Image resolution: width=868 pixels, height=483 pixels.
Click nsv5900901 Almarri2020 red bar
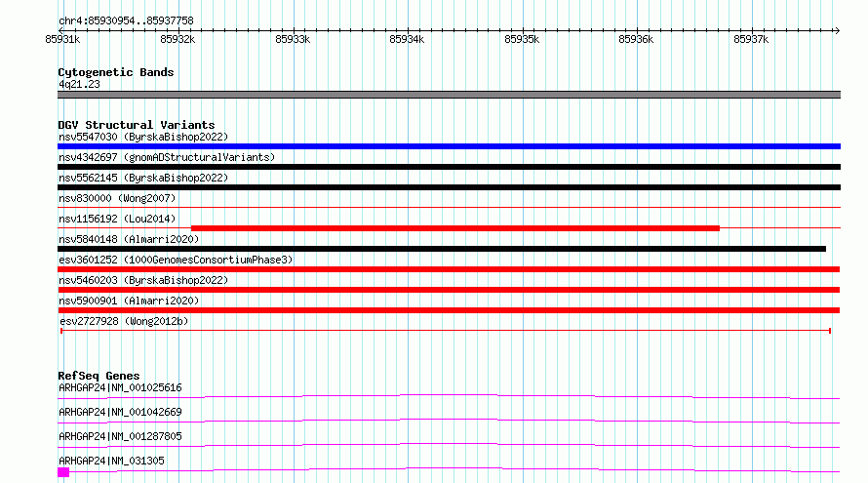coord(449,310)
